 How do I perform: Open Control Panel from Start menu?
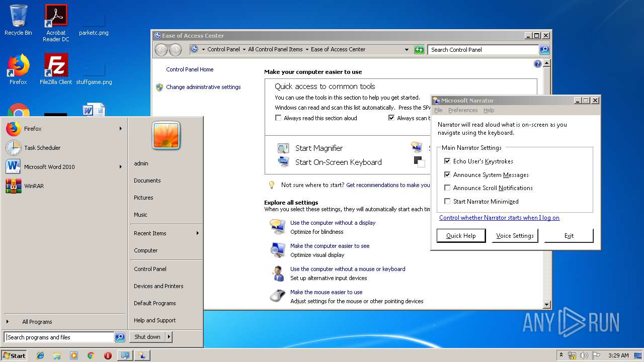point(150,269)
